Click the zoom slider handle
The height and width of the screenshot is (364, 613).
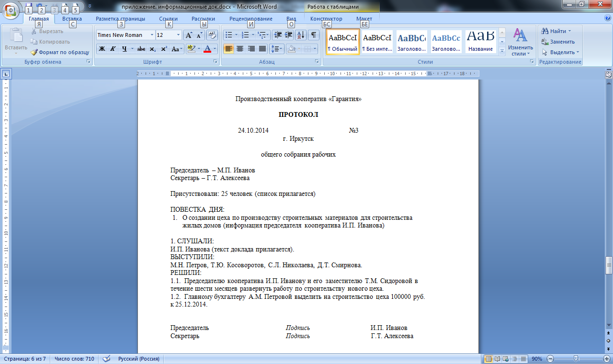coord(576,359)
